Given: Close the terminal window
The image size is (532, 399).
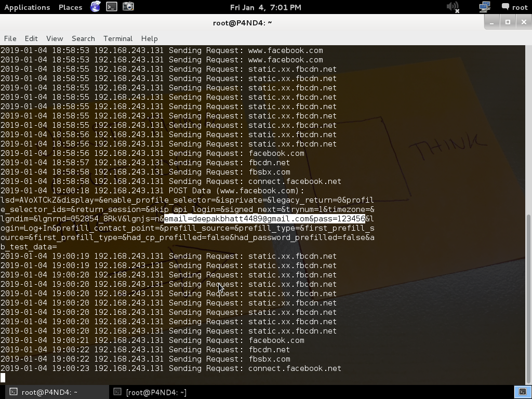Looking at the screenshot, I should (x=524, y=22).
